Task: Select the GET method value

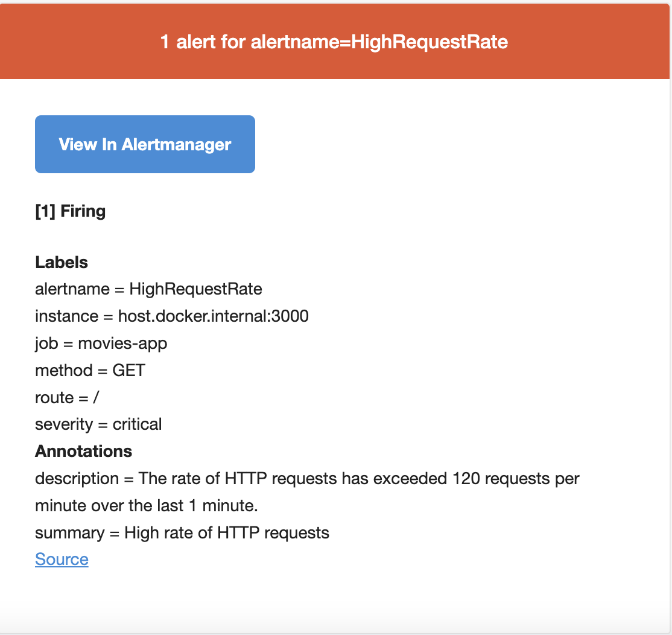Action: click(129, 371)
